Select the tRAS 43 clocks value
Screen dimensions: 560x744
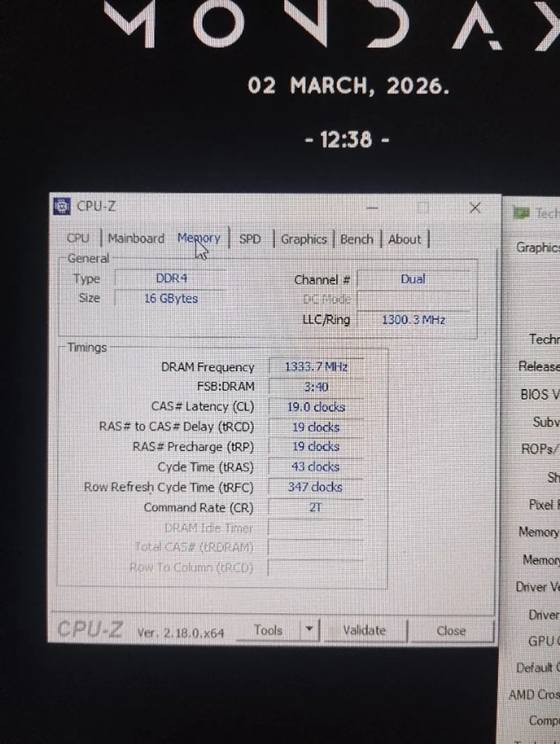316,467
